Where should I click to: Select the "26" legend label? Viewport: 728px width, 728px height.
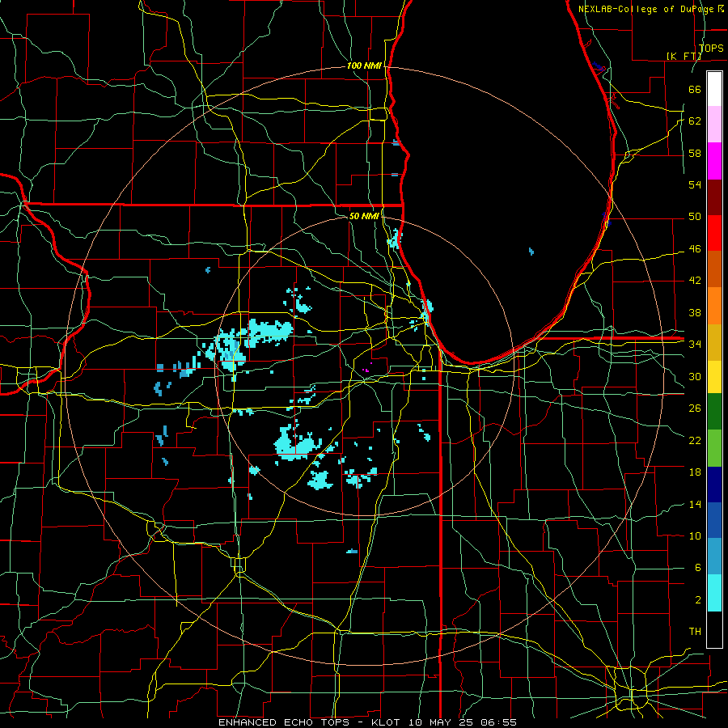pyautogui.click(x=695, y=408)
